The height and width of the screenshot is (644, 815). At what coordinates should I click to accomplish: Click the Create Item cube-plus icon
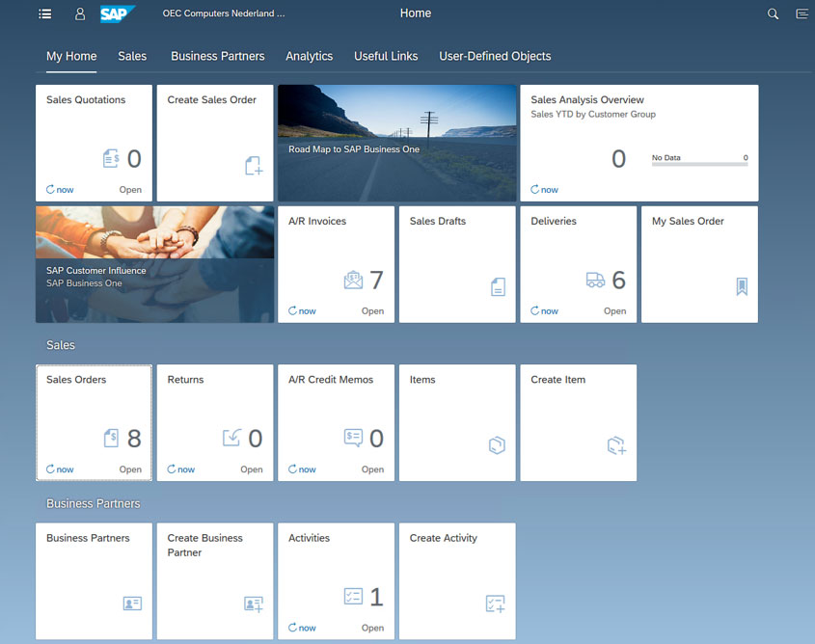(x=617, y=445)
